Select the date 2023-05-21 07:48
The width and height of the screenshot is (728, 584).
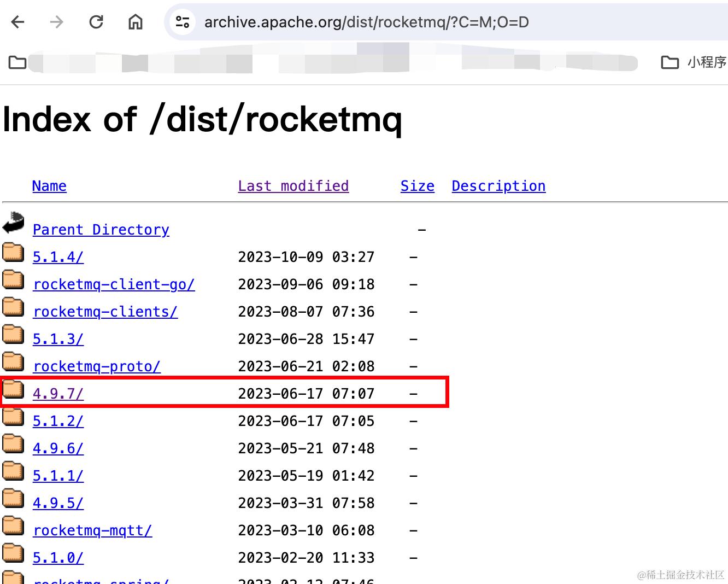pos(306,448)
